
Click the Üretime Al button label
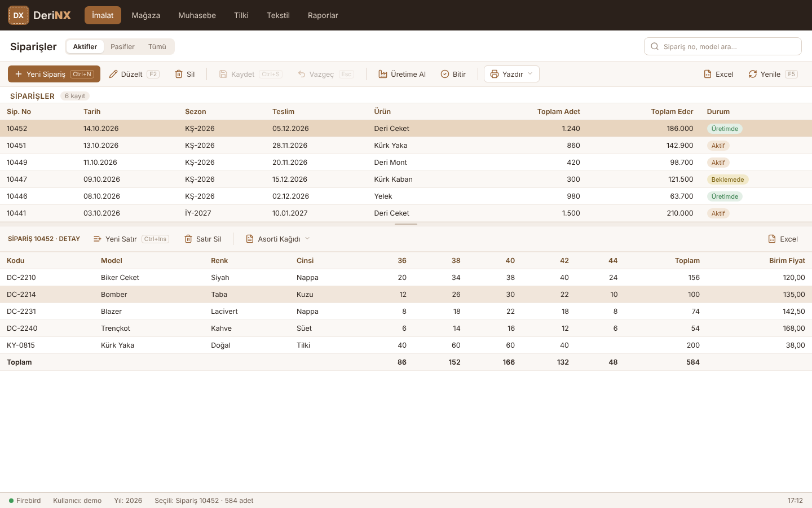pos(408,74)
